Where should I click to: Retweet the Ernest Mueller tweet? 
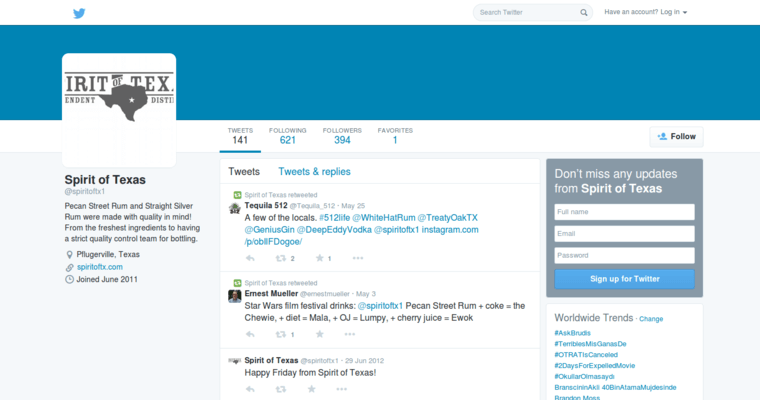[281, 334]
